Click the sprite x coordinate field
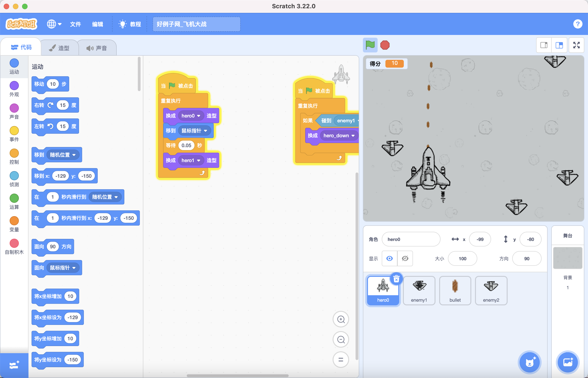The height and width of the screenshot is (378, 588). click(480, 239)
